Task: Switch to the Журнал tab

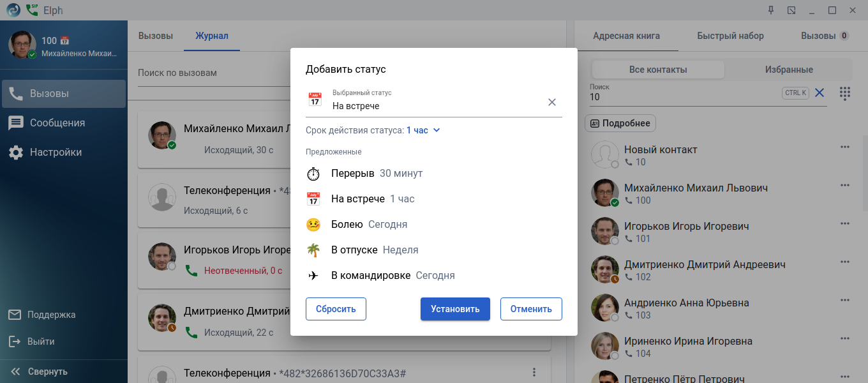Action: coord(212,36)
